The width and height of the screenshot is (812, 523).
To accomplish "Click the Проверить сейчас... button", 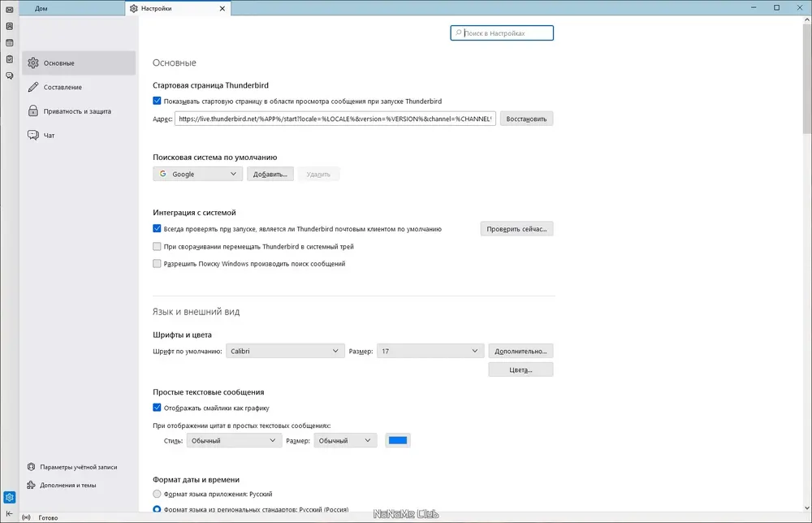I will [516, 229].
